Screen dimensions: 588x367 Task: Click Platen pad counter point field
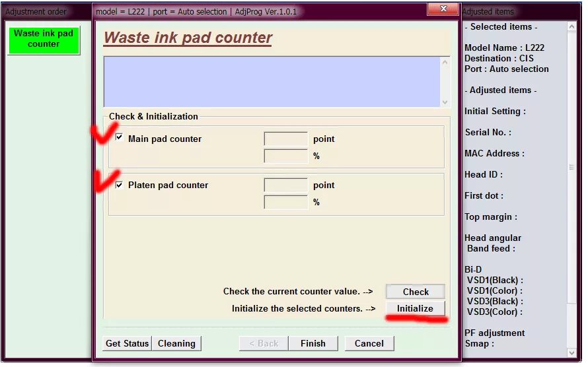pos(286,185)
